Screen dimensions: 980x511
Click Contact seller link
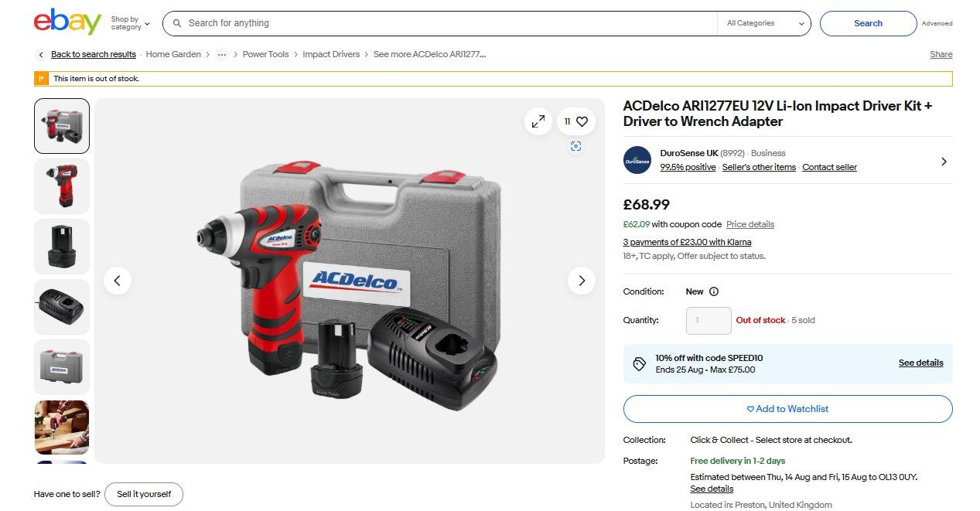[829, 167]
